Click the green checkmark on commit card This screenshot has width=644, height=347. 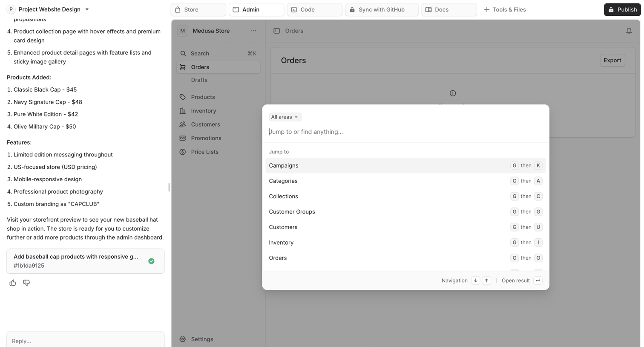(x=151, y=261)
